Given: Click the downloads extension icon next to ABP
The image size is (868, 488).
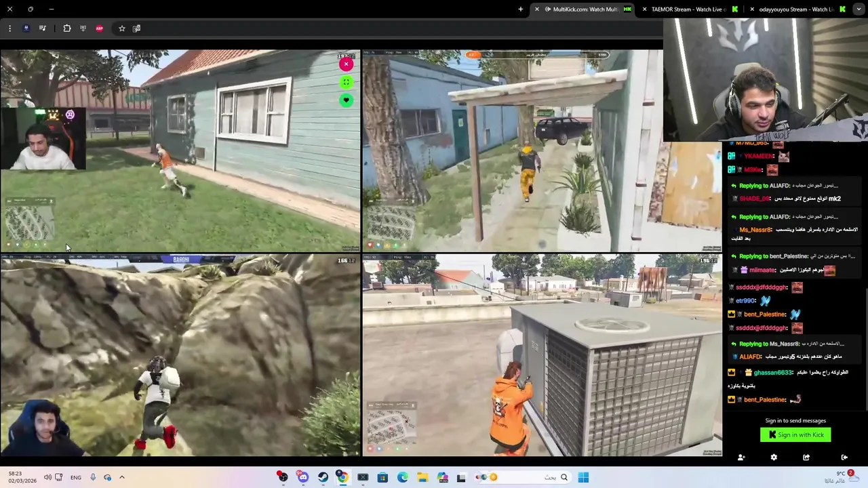Looking at the screenshot, I should pos(83,28).
